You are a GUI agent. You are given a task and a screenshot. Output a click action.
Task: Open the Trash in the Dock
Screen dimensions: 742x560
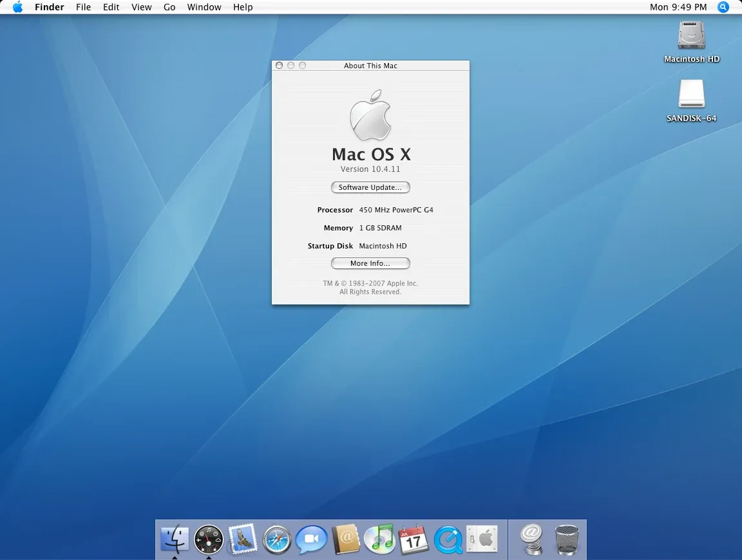(566, 539)
